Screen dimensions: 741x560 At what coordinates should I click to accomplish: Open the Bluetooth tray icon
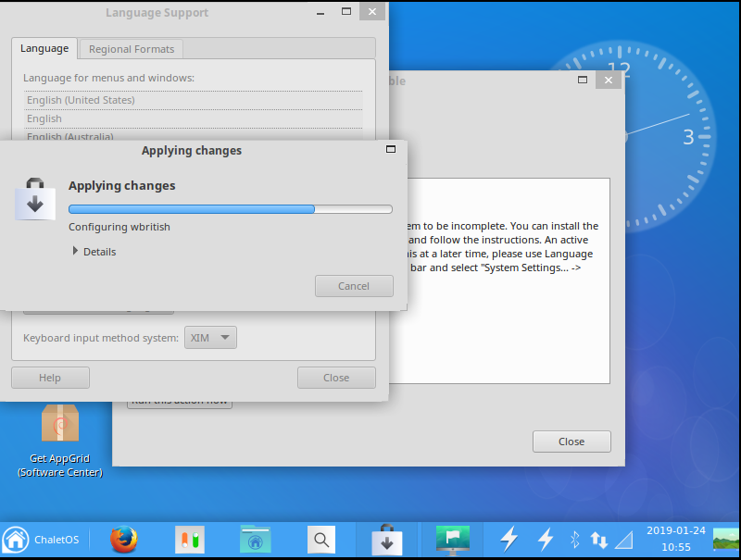coord(573,540)
